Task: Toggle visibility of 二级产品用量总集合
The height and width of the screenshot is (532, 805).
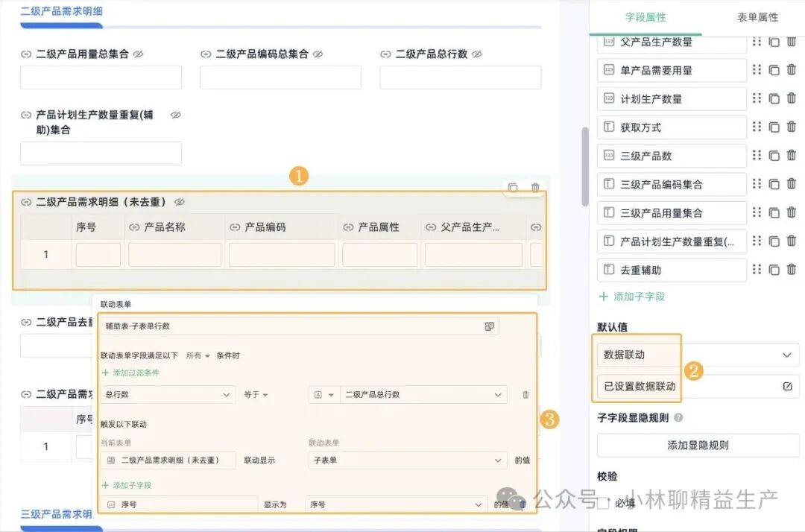Action: coord(138,54)
